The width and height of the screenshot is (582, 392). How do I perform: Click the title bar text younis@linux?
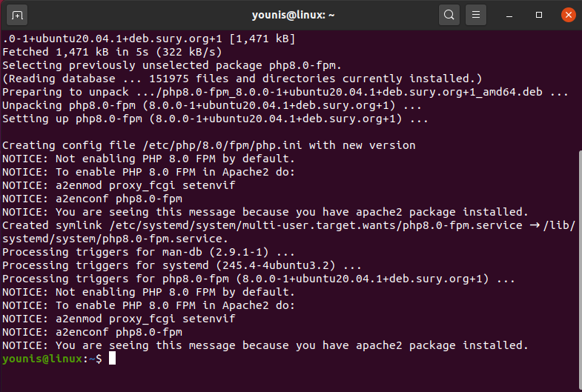290,14
